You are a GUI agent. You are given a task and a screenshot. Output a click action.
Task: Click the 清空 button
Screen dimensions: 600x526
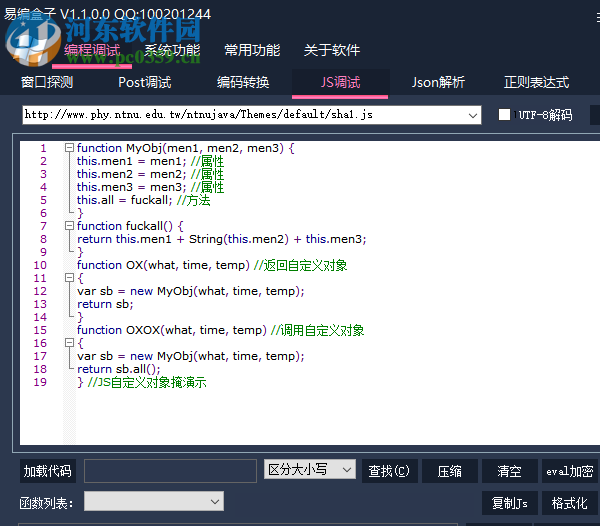pyautogui.click(x=509, y=471)
